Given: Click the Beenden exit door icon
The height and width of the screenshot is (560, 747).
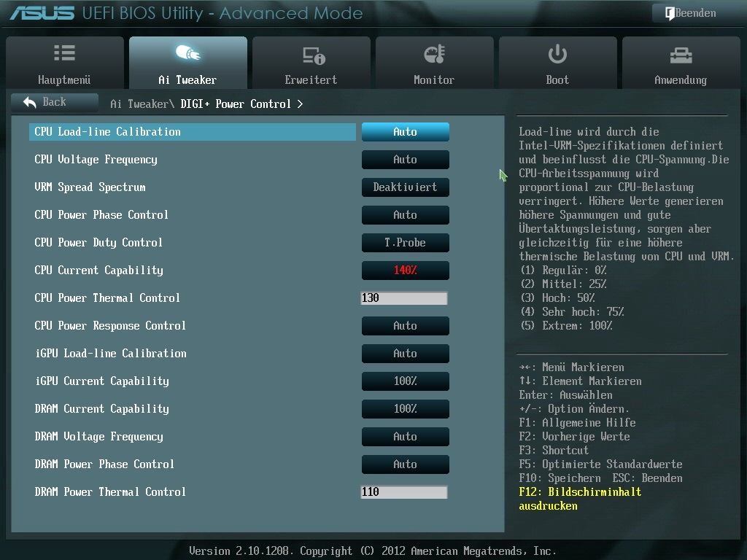Looking at the screenshot, I should tap(670, 13).
